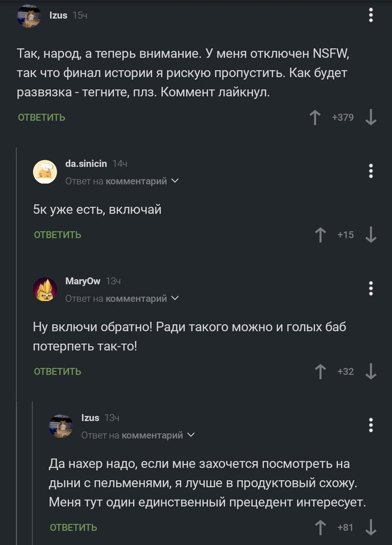Upvote Izus's top comment with +379
Screen dimensions: 392x545
tap(315, 118)
